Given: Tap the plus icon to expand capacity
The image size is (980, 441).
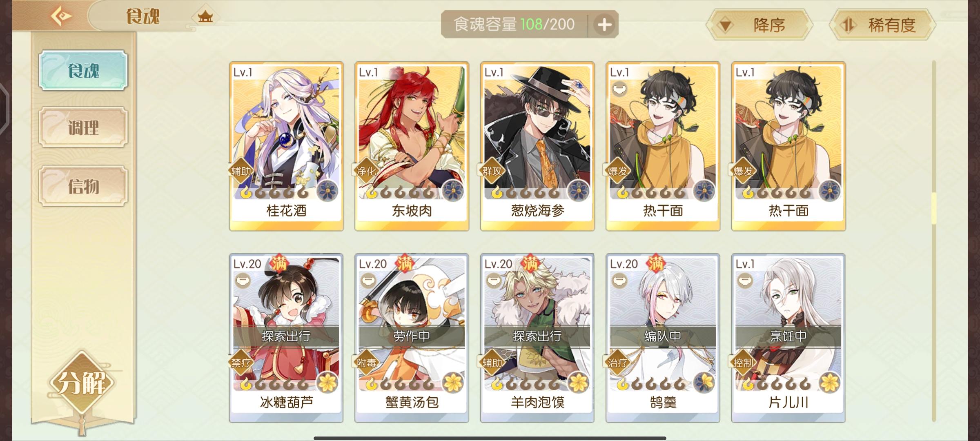Looking at the screenshot, I should (604, 25).
